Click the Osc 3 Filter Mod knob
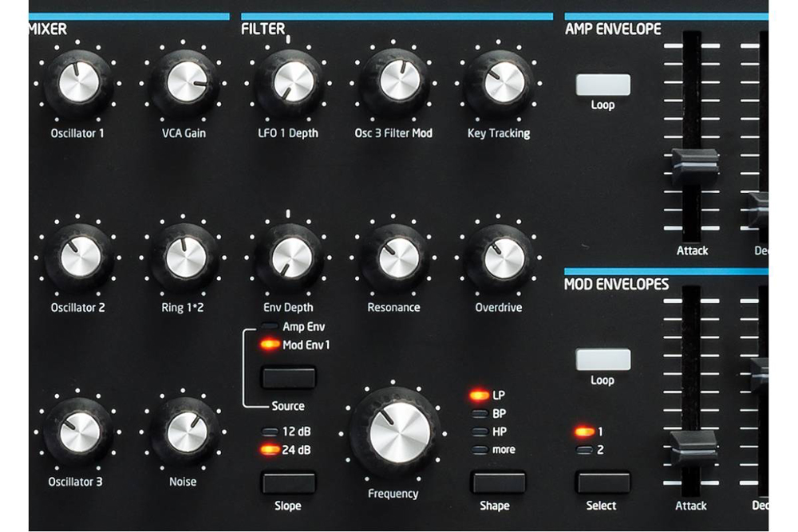The height and width of the screenshot is (532, 798). 393,81
